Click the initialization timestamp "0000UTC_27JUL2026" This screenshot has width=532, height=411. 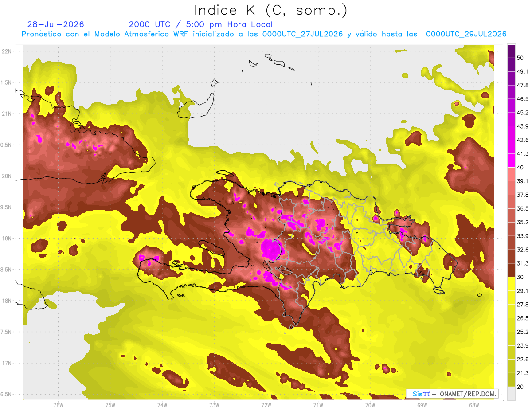(x=303, y=34)
